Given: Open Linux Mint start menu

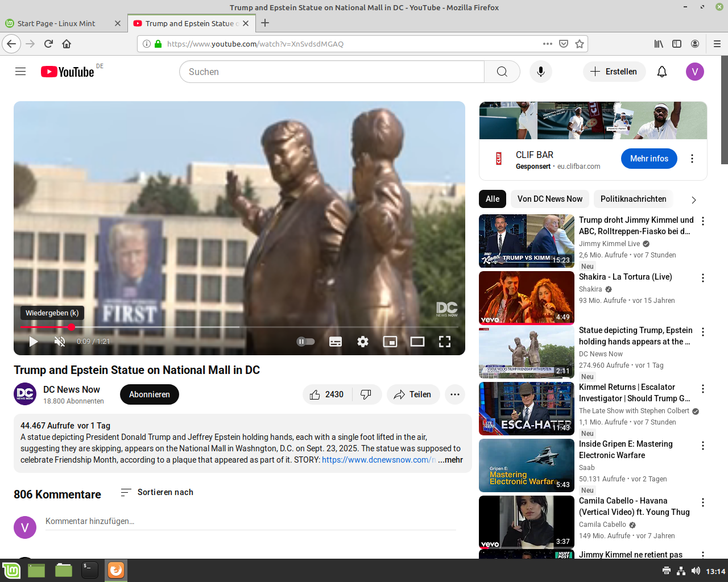Looking at the screenshot, I should pos(11,570).
